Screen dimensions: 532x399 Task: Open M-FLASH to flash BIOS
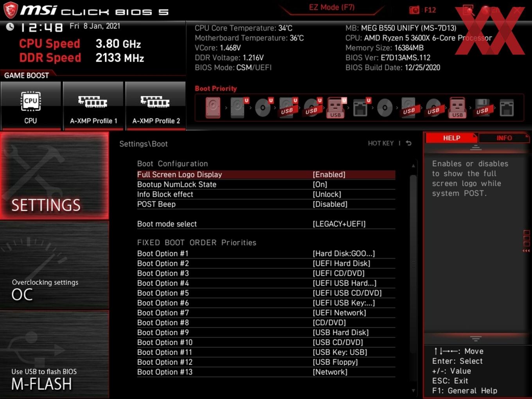(x=54, y=354)
